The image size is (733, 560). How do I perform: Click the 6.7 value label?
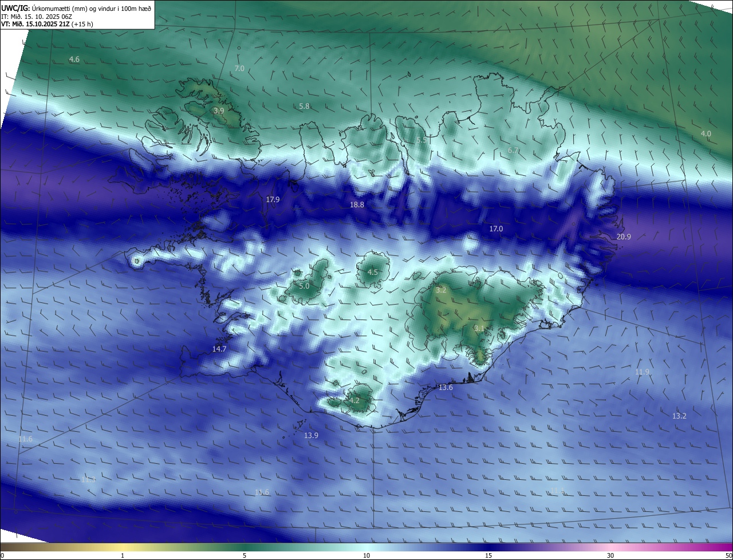click(x=513, y=151)
